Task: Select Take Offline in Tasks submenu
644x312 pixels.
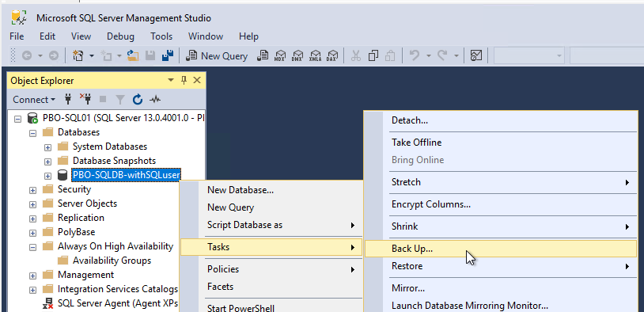Action: pos(501,143)
